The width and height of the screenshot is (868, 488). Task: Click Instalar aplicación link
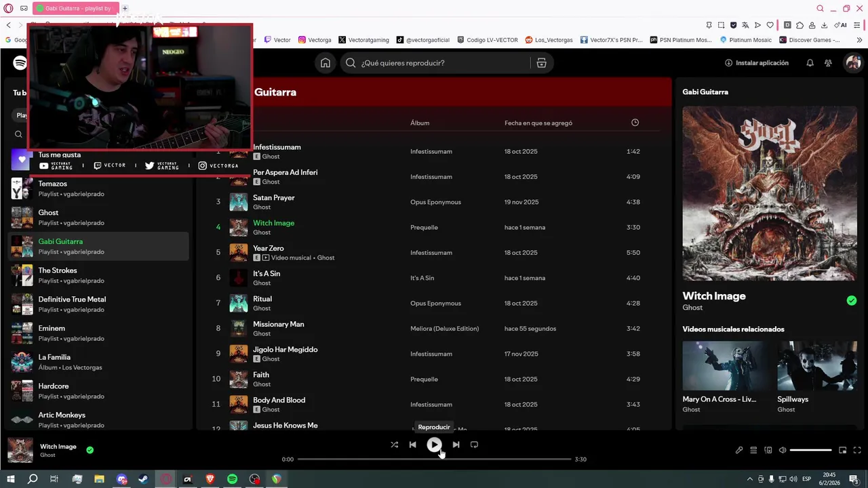[x=757, y=63]
